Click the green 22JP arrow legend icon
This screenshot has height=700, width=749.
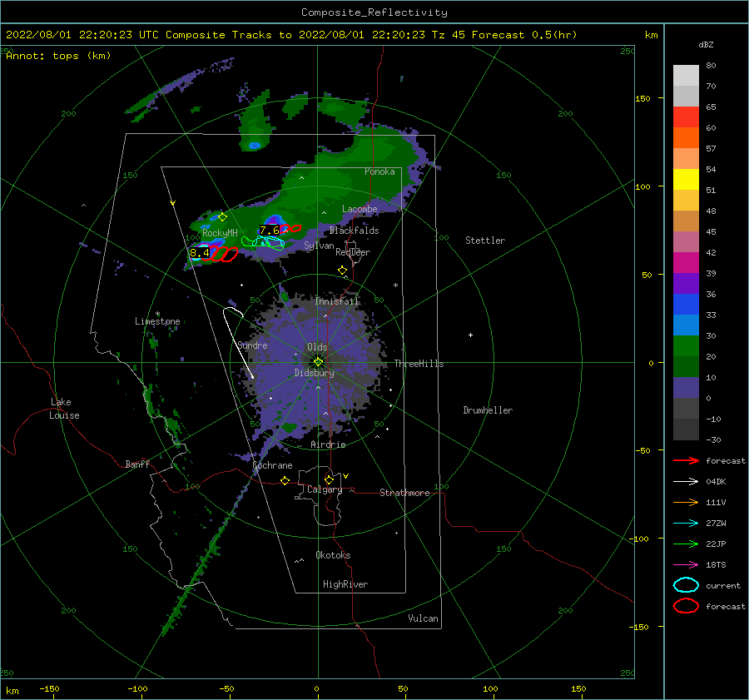[x=686, y=544]
